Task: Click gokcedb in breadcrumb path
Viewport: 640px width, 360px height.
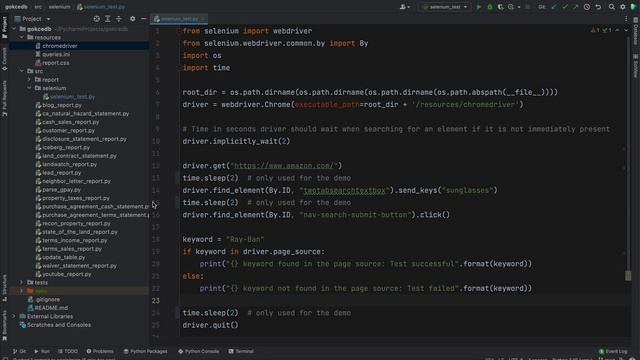Action: (x=16, y=7)
